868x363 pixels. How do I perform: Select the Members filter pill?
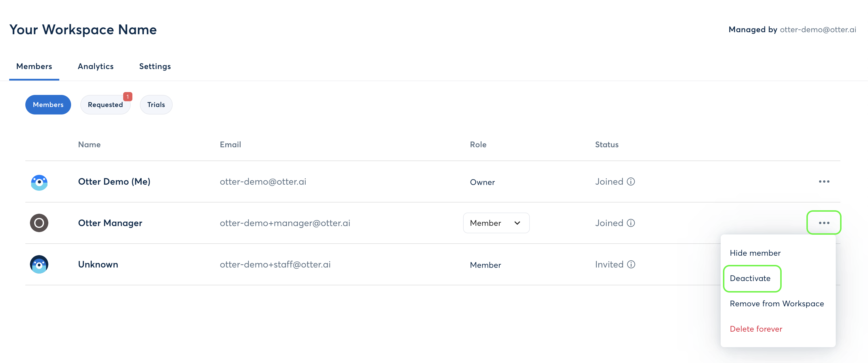coord(48,104)
